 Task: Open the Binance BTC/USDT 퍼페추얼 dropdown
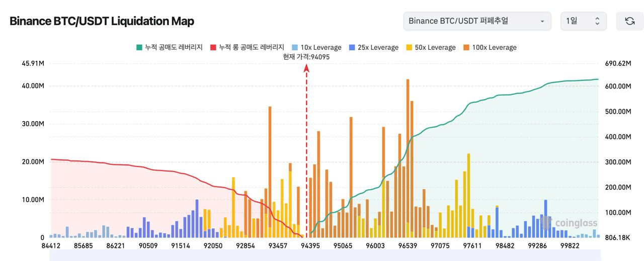click(x=477, y=21)
